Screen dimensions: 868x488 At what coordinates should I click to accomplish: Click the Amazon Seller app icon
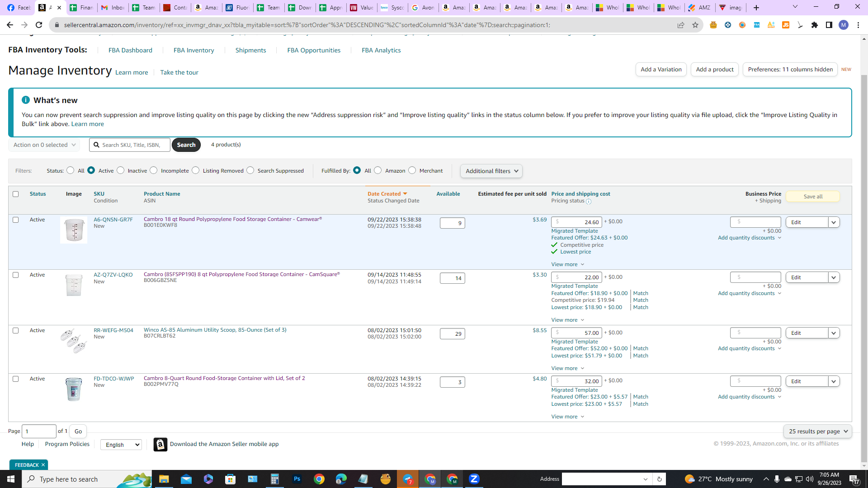click(160, 444)
